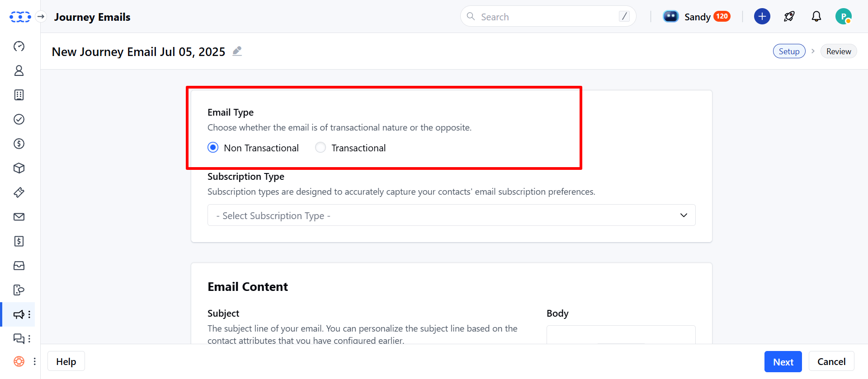Switch to the Setup step
The width and height of the screenshot is (868, 379).
[x=789, y=51]
